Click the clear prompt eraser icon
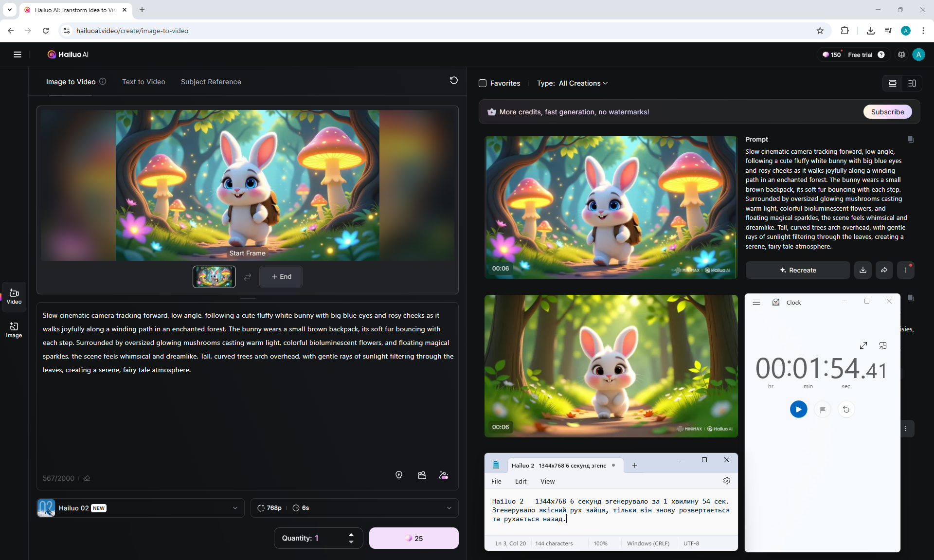This screenshot has height=560, width=934. coord(87,478)
